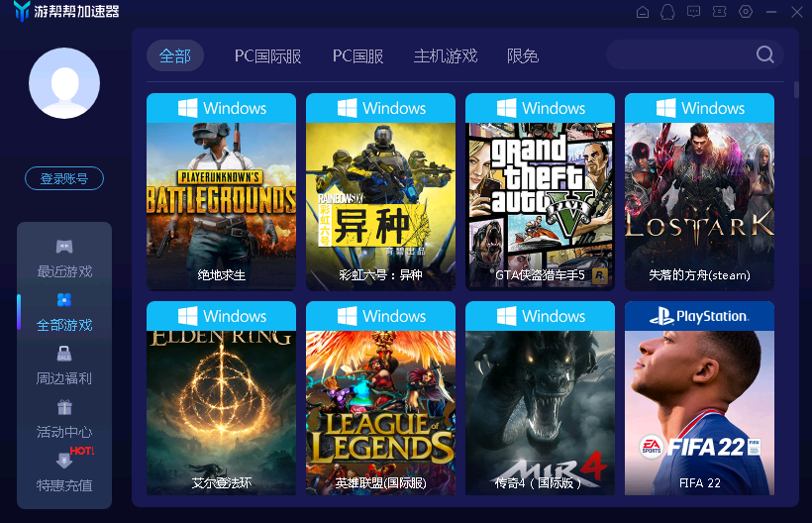Open 周边福利 sidebar item

tap(64, 366)
